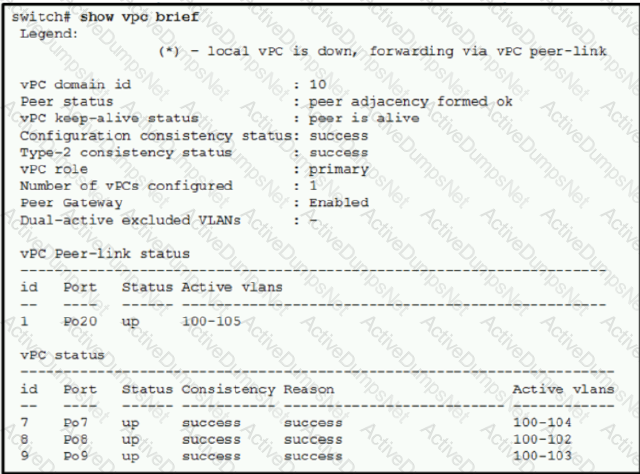Click the vPC Peer-link status heading
This screenshot has height=474, width=640.
click(x=105, y=254)
